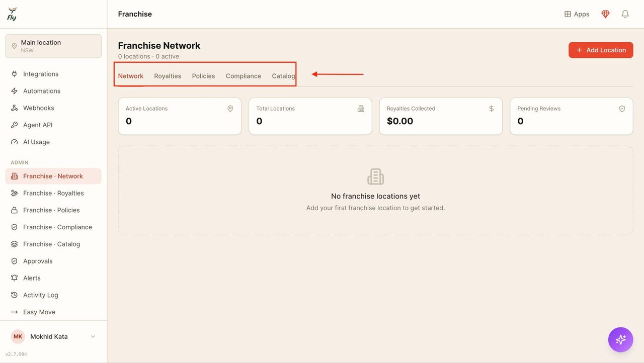Click the Franchise Network heading
Image resolution: width=644 pixels, height=363 pixels.
click(x=159, y=46)
